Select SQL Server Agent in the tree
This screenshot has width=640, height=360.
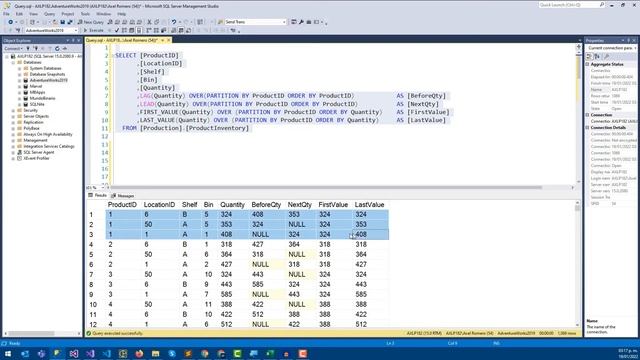38,152
